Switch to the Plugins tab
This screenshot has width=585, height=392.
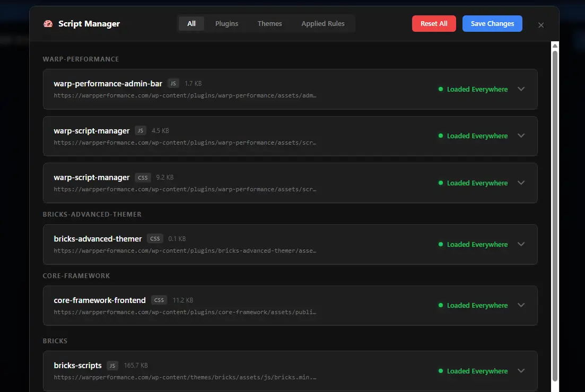click(x=226, y=24)
